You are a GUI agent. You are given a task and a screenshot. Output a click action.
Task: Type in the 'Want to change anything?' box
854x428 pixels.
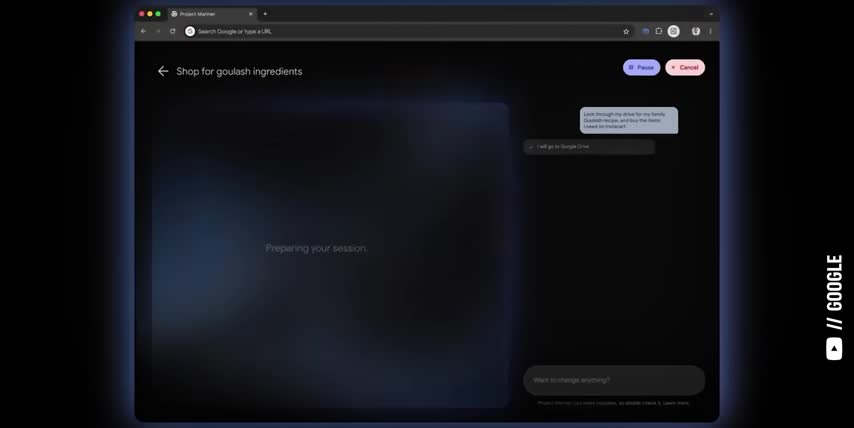click(613, 380)
